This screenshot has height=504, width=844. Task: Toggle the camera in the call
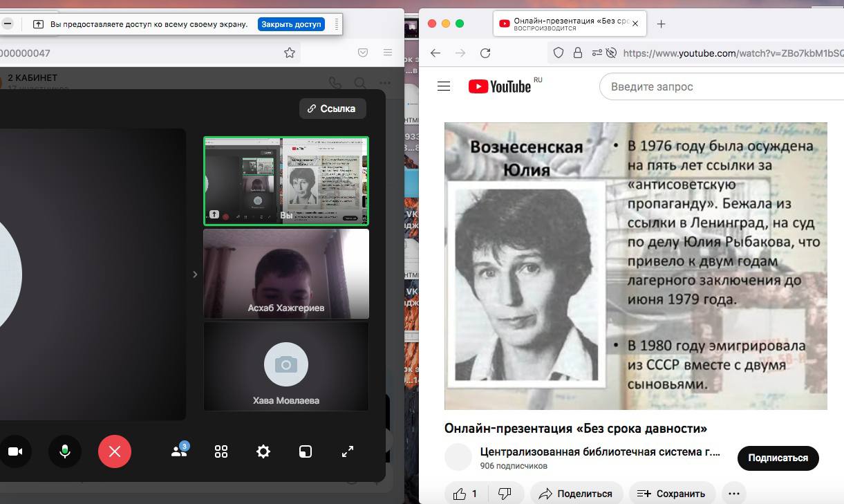[x=15, y=451]
